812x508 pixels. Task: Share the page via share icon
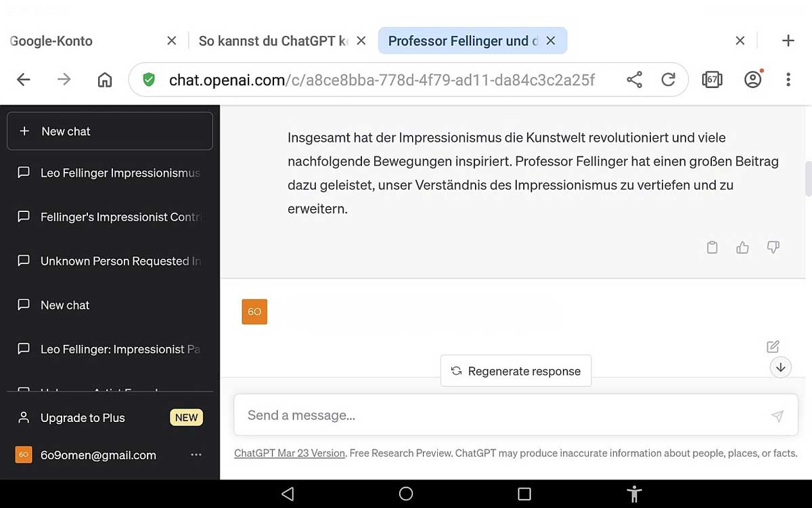(634, 80)
